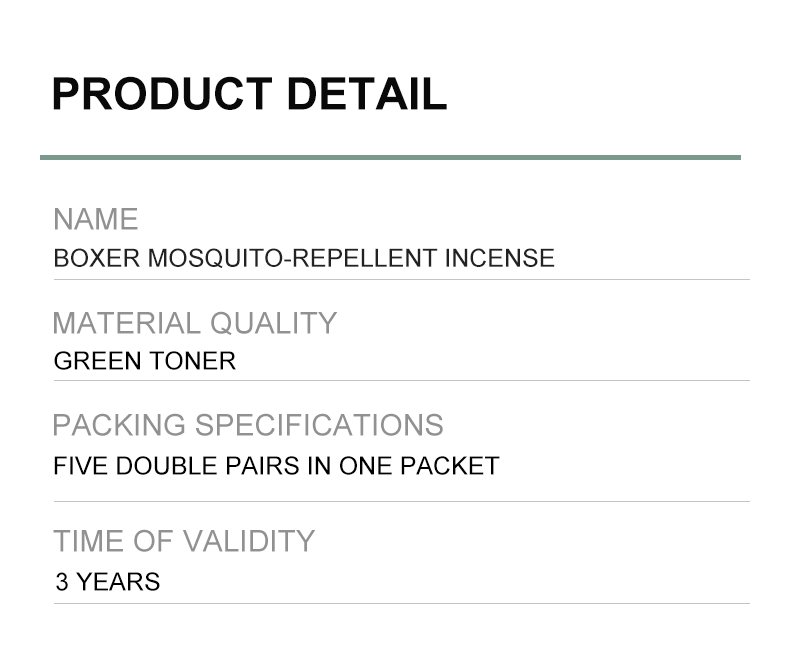Select the PACKING SPECIFICATIONS label

[248, 425]
